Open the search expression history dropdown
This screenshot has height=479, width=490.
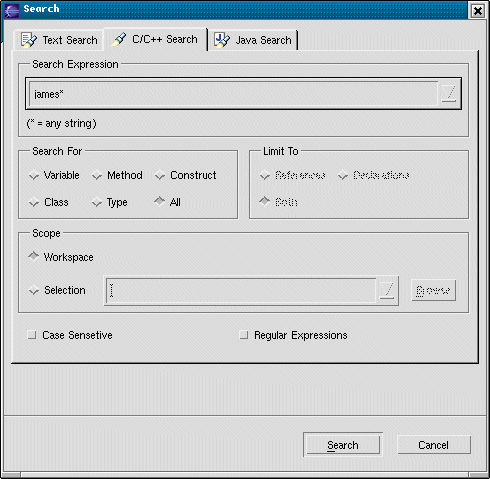click(449, 93)
